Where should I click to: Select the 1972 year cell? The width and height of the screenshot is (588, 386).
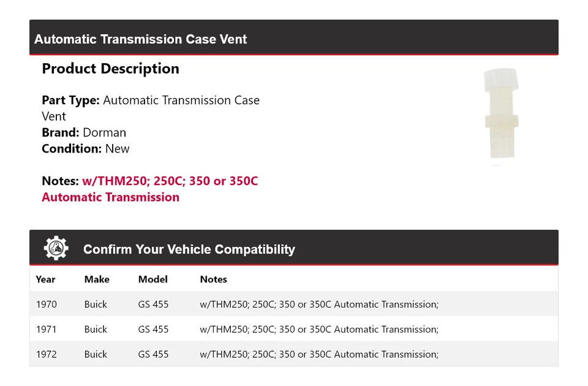click(46, 355)
